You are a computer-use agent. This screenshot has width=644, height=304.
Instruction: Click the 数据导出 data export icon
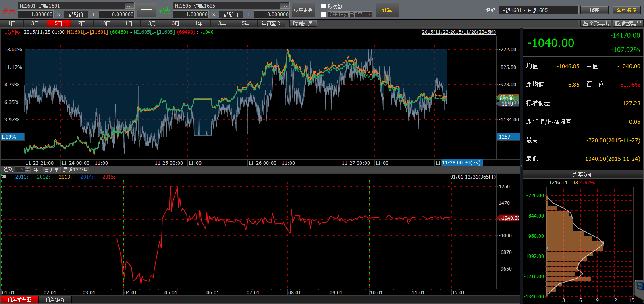click(618, 23)
